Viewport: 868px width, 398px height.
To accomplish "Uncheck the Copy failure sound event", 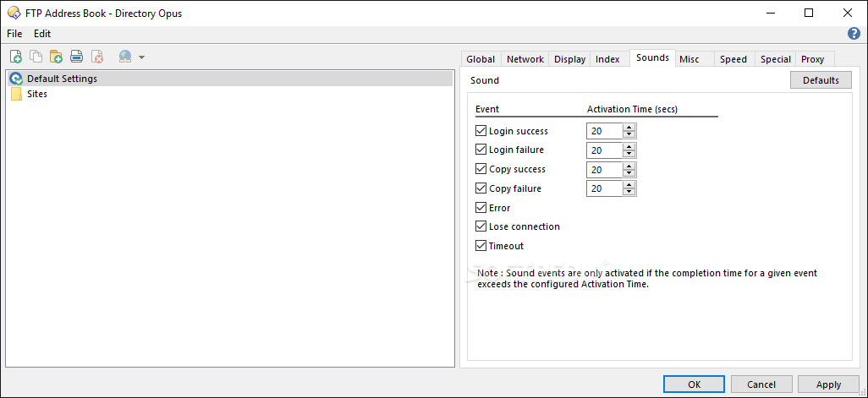I will pos(481,188).
